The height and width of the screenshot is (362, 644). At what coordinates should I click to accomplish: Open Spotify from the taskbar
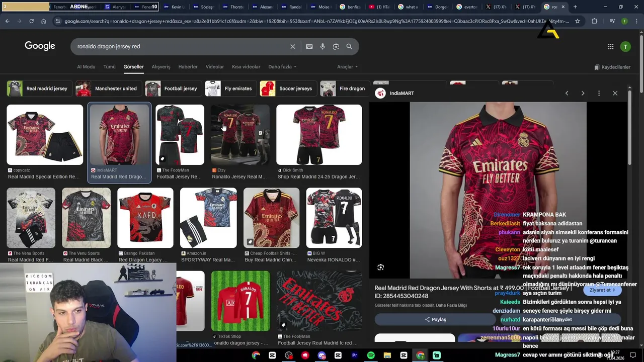pyautogui.click(x=371, y=355)
